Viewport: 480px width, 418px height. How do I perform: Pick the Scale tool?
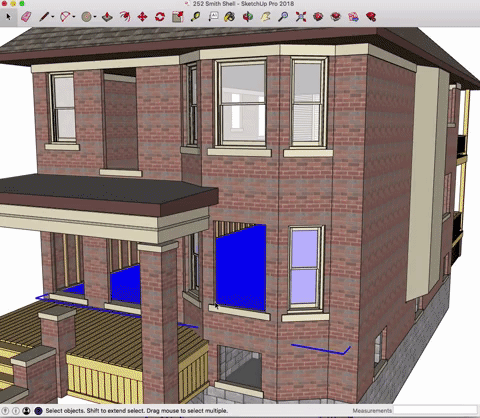click(178, 17)
